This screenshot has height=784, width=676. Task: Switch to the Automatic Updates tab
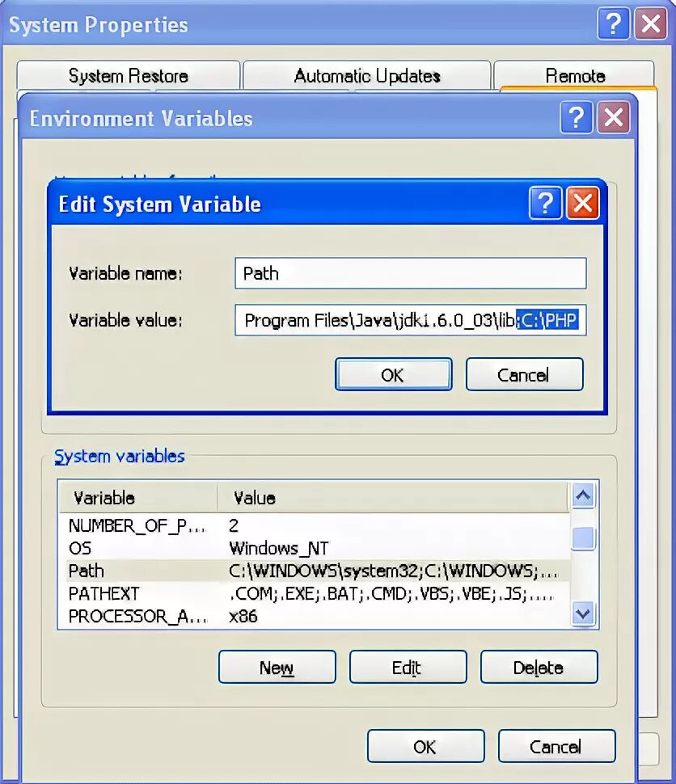pyautogui.click(x=366, y=75)
